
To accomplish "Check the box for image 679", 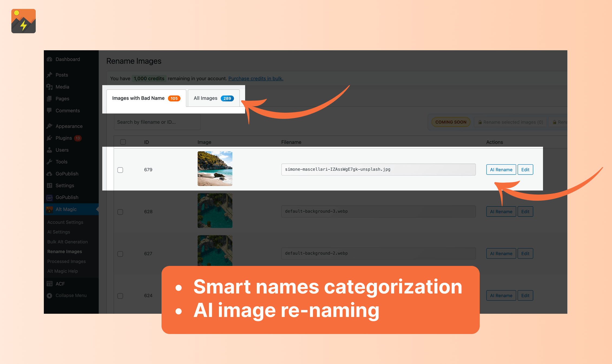I will [x=120, y=170].
